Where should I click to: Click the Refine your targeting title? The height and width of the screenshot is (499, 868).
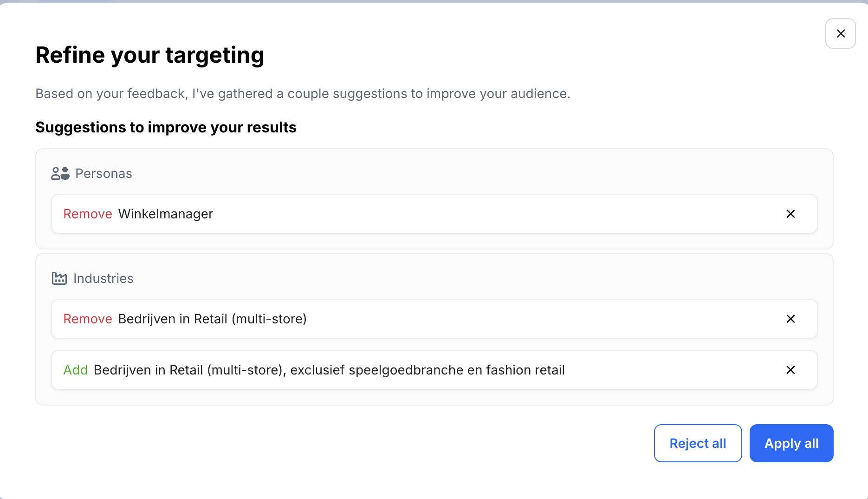click(x=149, y=55)
